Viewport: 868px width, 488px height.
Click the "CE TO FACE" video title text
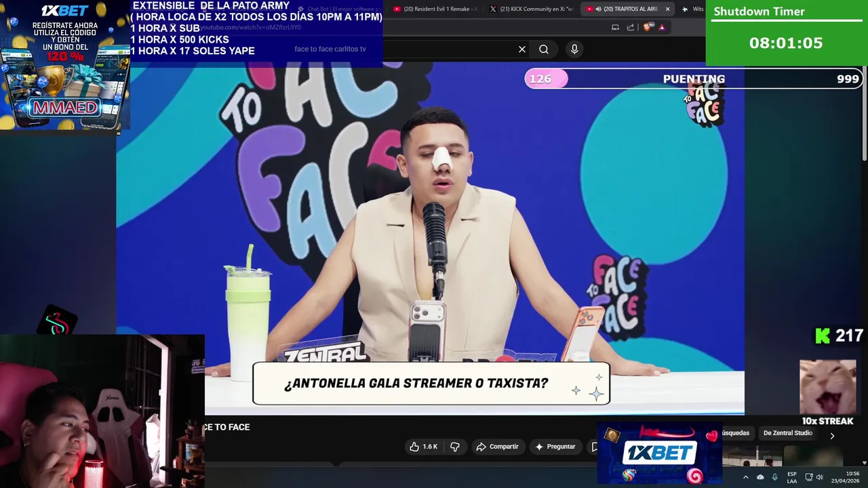click(x=226, y=427)
